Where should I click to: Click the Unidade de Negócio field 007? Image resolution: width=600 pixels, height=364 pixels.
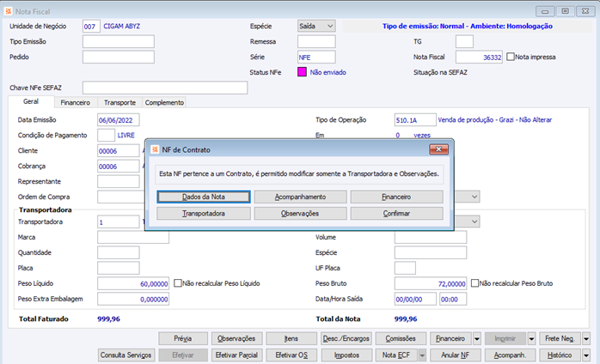tap(91, 27)
